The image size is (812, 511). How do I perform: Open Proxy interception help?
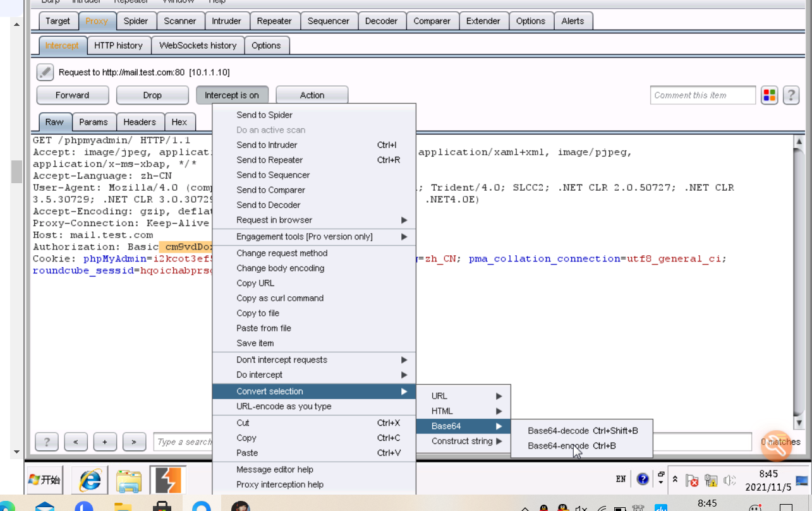(x=314, y=484)
